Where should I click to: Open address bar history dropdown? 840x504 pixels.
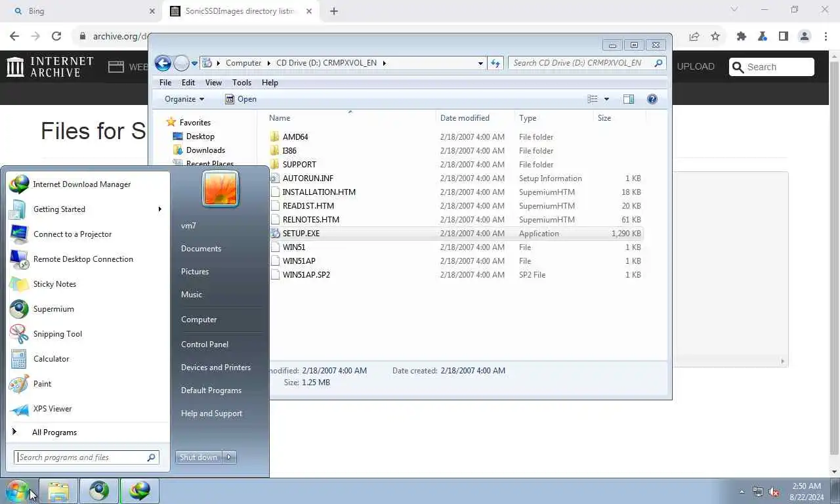click(x=480, y=63)
